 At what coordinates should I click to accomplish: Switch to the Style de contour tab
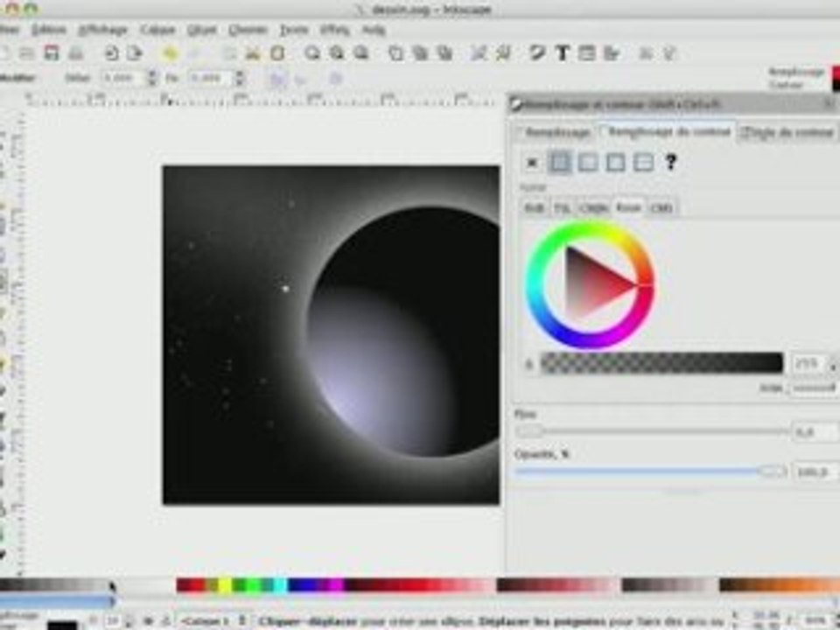[x=789, y=132]
